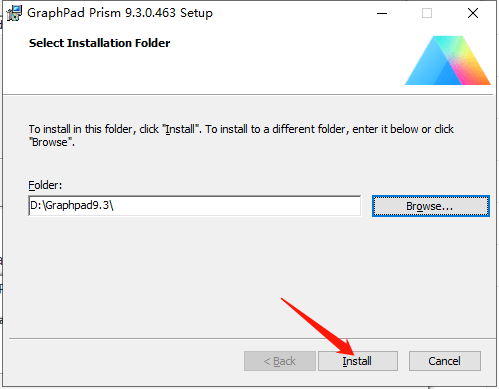Image resolution: width=499 pixels, height=389 pixels.
Task: Click the D:\Graphpad9.3\ path text
Action: click(72, 205)
